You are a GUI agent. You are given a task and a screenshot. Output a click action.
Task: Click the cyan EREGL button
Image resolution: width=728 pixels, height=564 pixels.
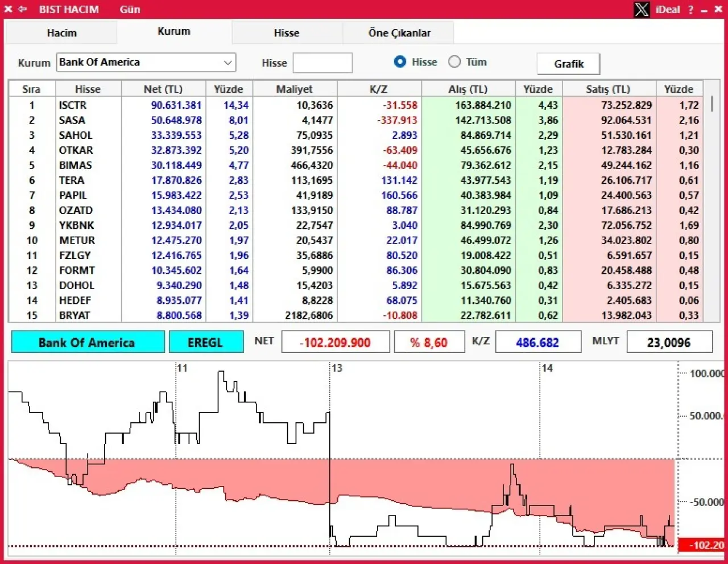[x=206, y=343]
